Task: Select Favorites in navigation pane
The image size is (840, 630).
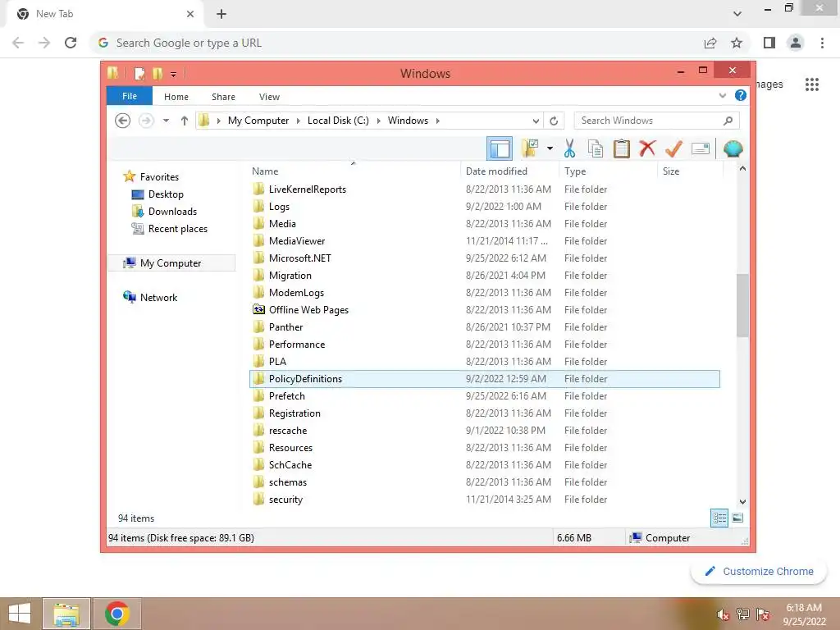Action: (159, 177)
